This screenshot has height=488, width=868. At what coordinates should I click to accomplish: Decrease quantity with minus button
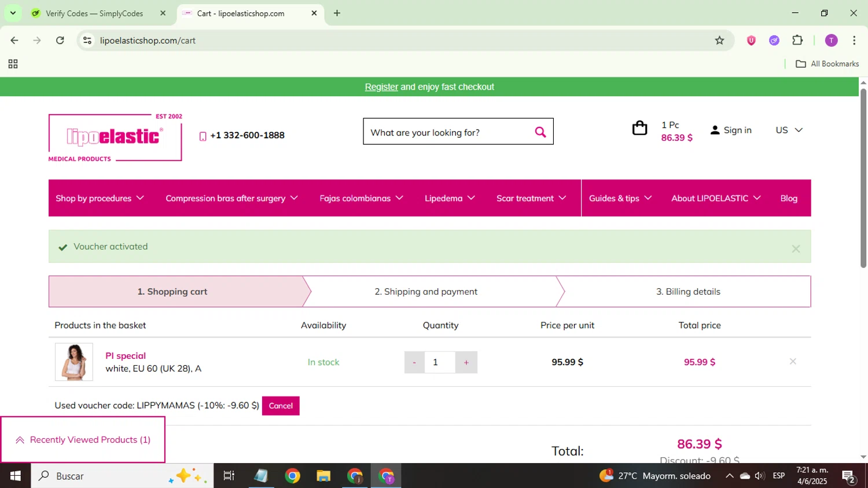click(414, 362)
